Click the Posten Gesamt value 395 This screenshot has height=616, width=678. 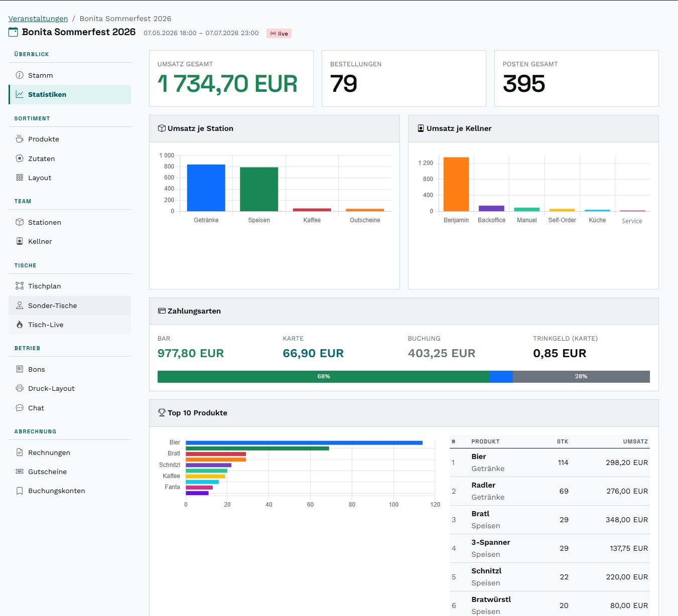[524, 84]
